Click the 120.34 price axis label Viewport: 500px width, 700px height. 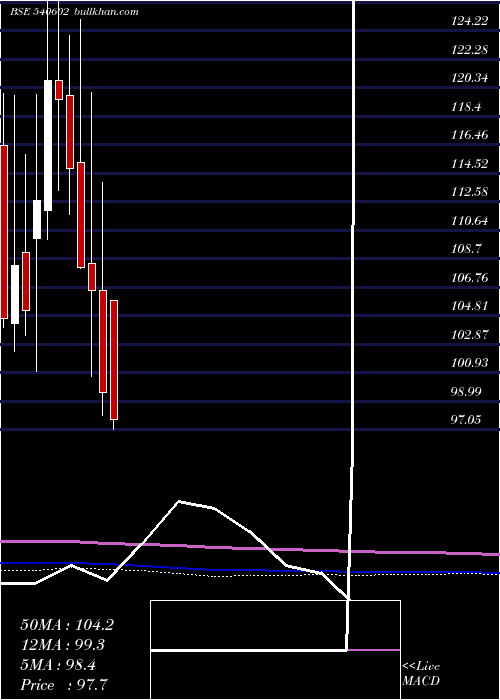(469, 78)
